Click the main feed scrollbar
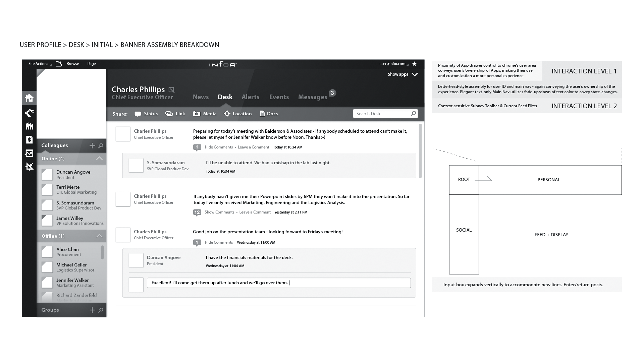Screen dimensions: 644x362 [420, 151]
